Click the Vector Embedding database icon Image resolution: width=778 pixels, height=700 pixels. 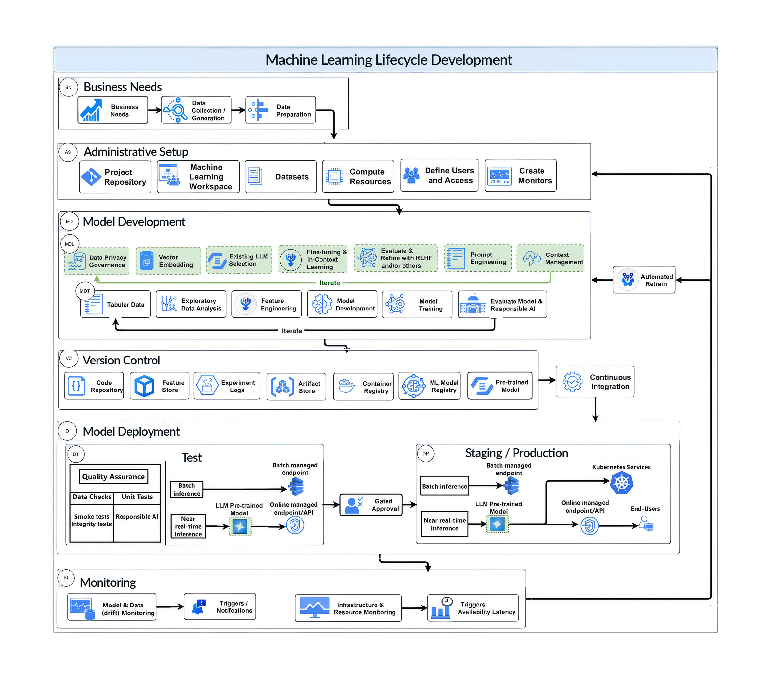tap(147, 261)
